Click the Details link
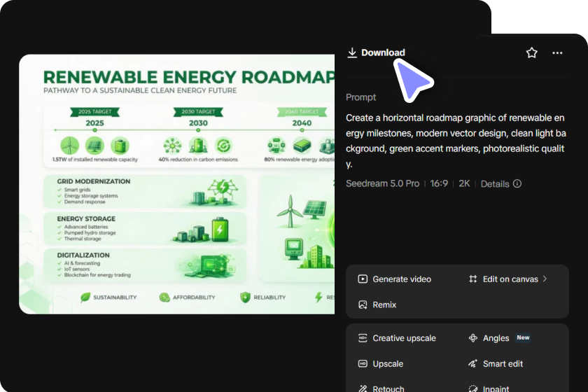This screenshot has width=588, height=392. pos(495,184)
